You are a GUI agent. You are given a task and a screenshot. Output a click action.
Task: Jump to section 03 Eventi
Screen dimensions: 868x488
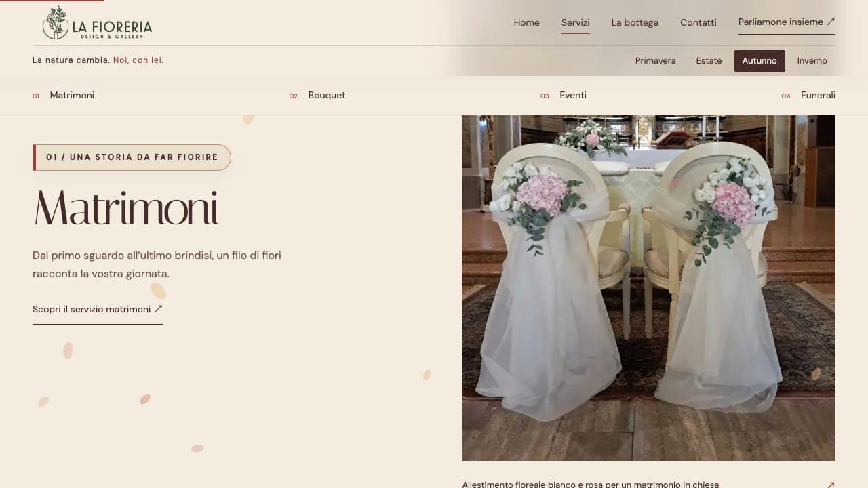pos(564,96)
